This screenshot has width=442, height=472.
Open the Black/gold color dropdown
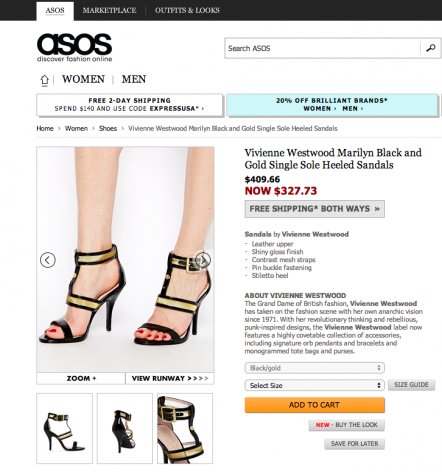(x=314, y=368)
